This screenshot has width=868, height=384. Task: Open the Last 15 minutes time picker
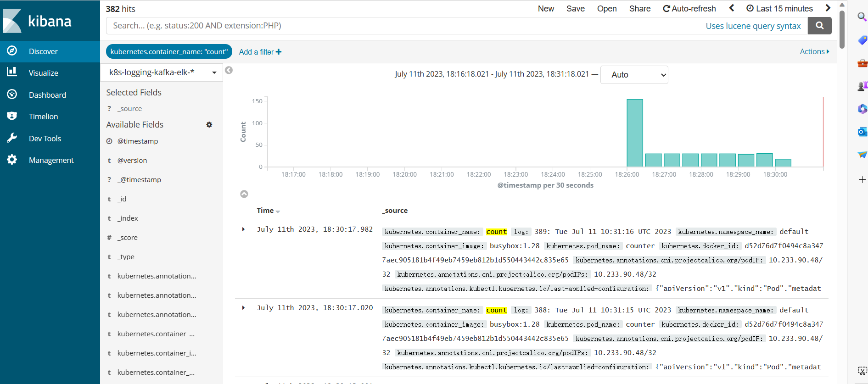(780, 9)
